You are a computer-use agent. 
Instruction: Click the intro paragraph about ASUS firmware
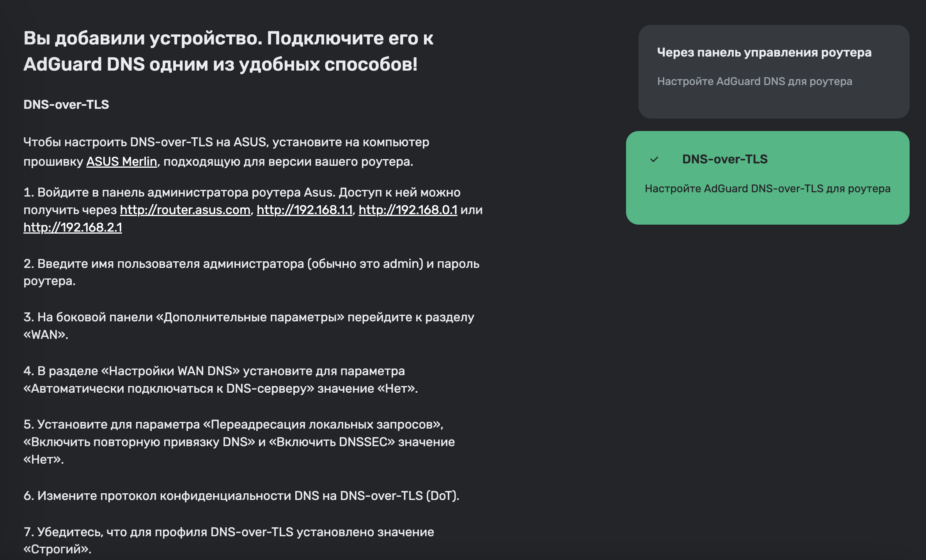pyautogui.click(x=226, y=142)
